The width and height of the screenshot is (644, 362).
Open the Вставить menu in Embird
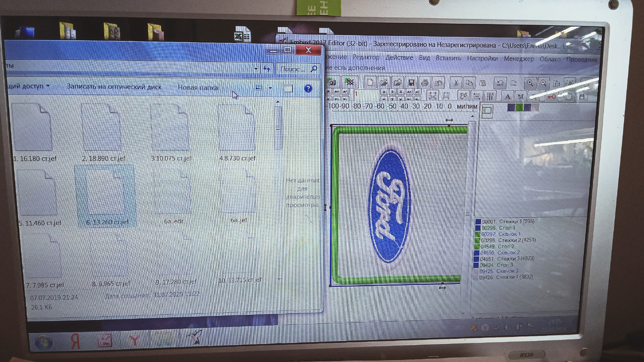449,58
